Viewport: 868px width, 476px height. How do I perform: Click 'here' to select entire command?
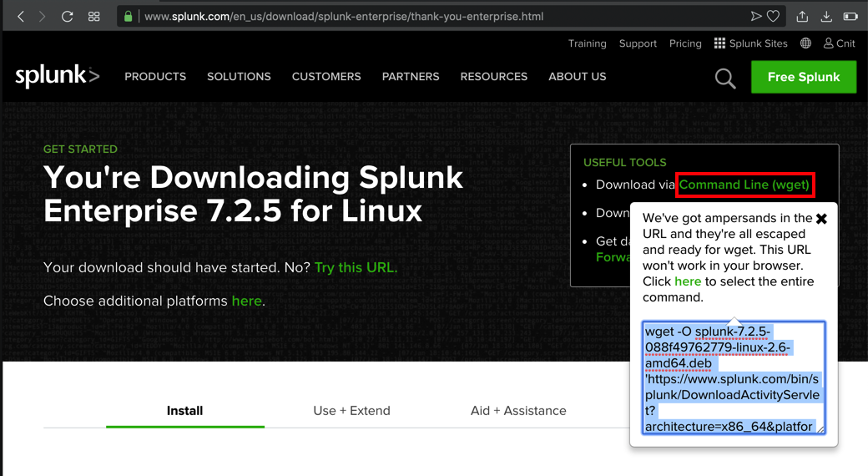[688, 281]
